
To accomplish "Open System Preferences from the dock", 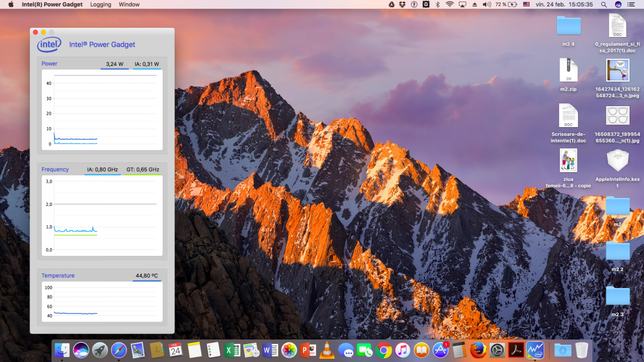I will click(497, 350).
